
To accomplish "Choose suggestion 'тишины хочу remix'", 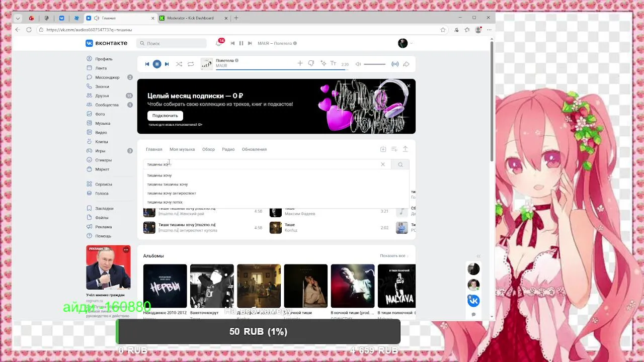I will (165, 202).
